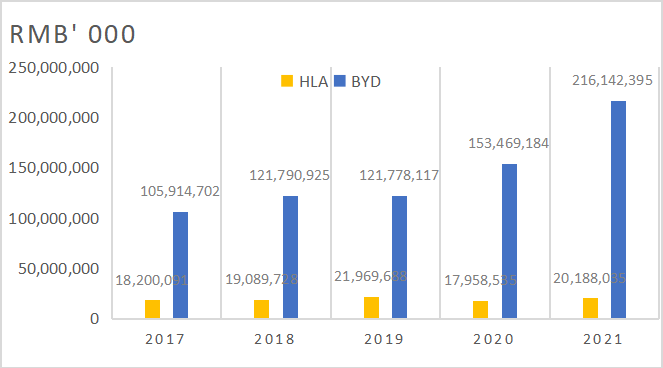This screenshot has height=368, width=663.
Task: Click the yellow HLA legend swatch
Action: [x=287, y=81]
